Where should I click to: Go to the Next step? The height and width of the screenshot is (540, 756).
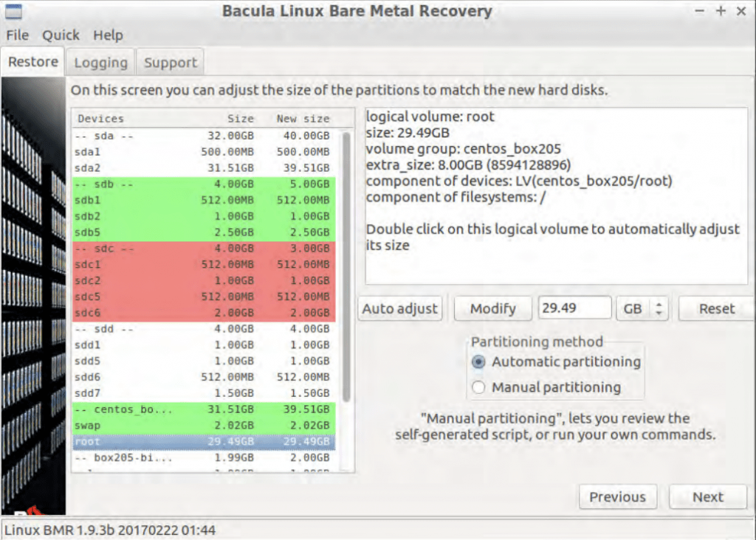tap(707, 497)
